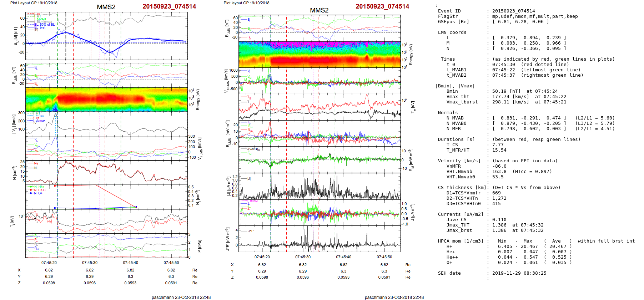Click the J*E' legend label in bottom right panel

pyautogui.click(x=251, y=231)
